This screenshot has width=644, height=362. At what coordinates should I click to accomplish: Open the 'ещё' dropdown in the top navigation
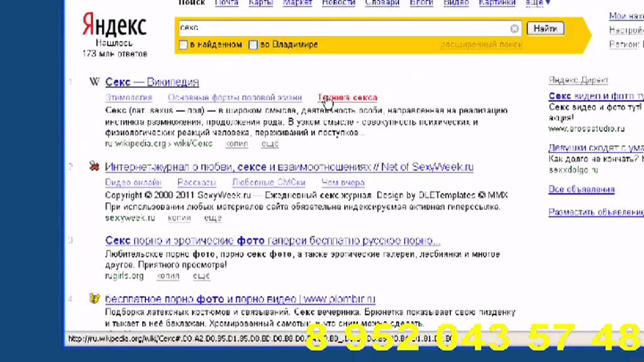tap(538, 3)
